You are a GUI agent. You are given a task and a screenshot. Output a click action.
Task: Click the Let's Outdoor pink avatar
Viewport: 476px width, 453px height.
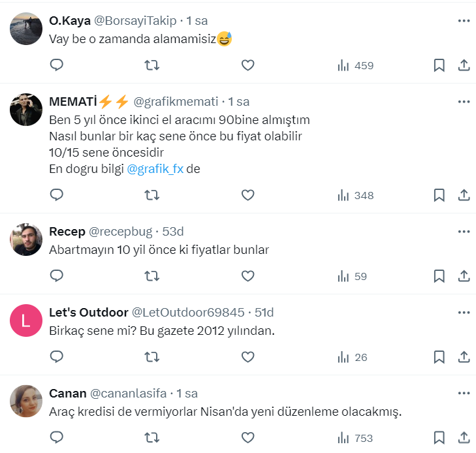pos(26,321)
